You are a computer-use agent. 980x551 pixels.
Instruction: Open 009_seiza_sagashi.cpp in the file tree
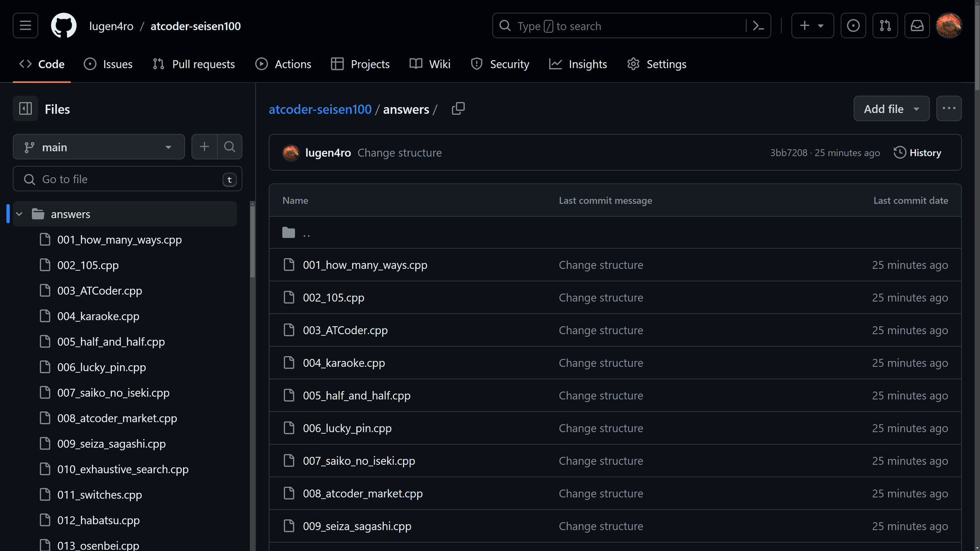pyautogui.click(x=111, y=444)
